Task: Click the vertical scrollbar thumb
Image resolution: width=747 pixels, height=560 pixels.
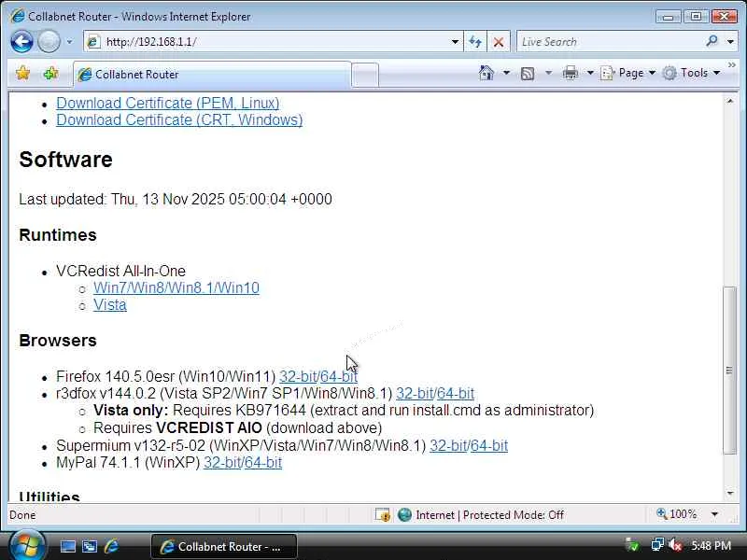Action: 730,370
